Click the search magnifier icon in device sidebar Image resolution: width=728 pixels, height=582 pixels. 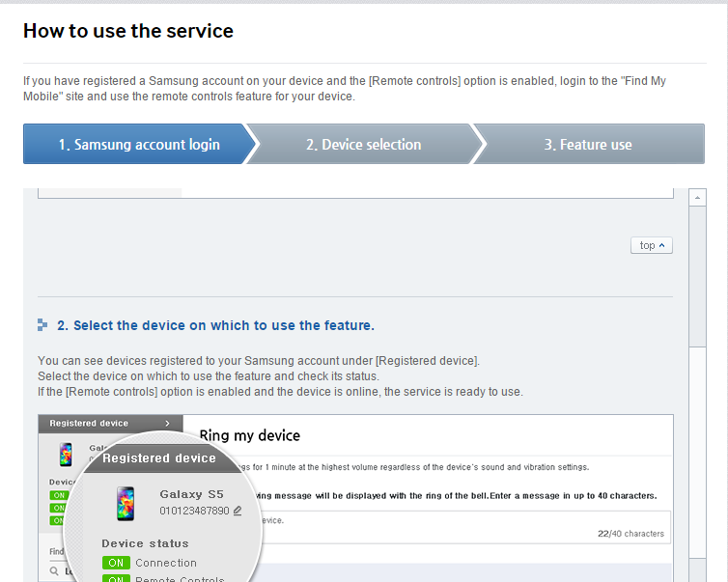[54, 570]
